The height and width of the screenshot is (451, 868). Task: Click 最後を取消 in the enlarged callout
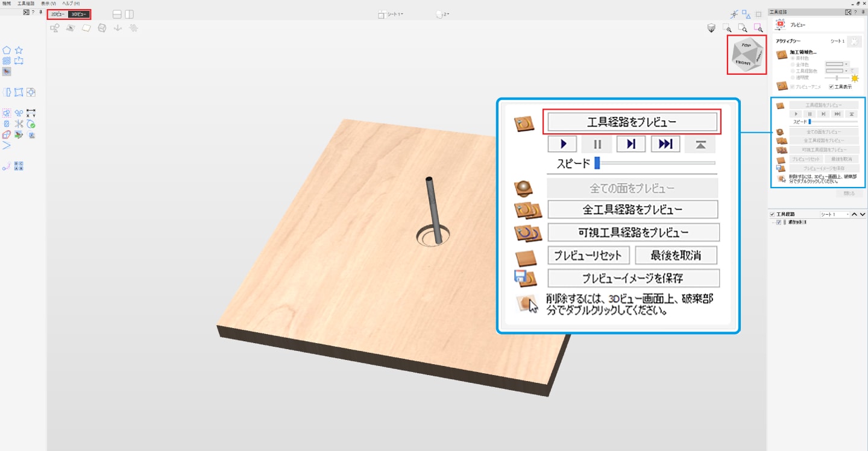pyautogui.click(x=675, y=255)
